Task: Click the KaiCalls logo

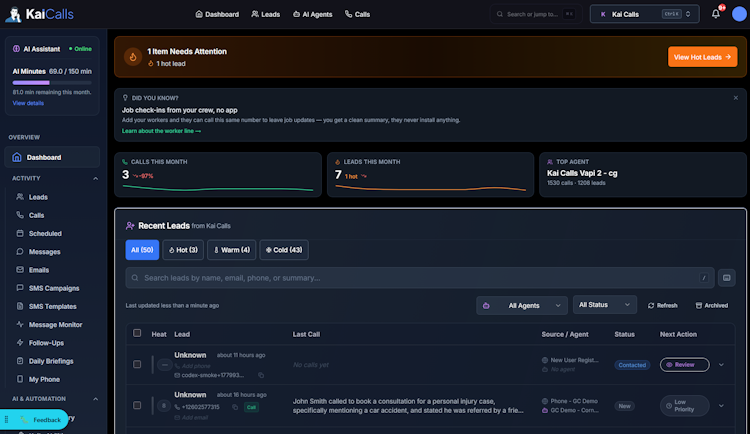Action: tap(40, 14)
